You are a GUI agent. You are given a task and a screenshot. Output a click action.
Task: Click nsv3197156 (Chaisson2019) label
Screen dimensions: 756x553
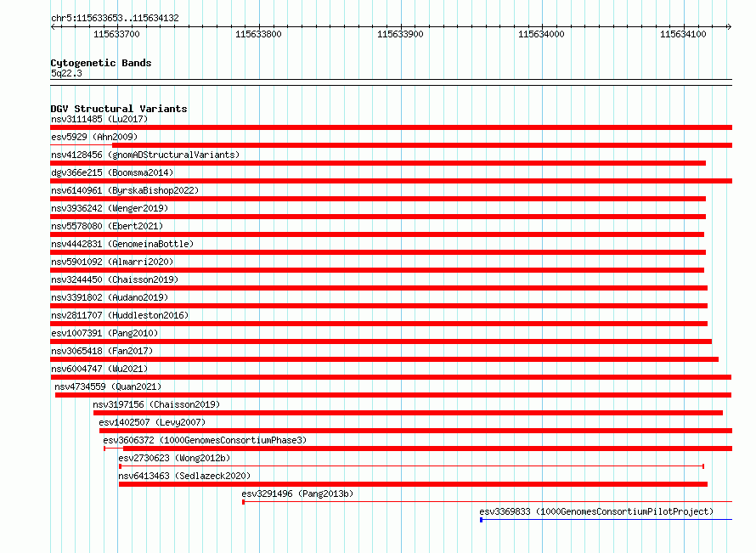(156, 404)
